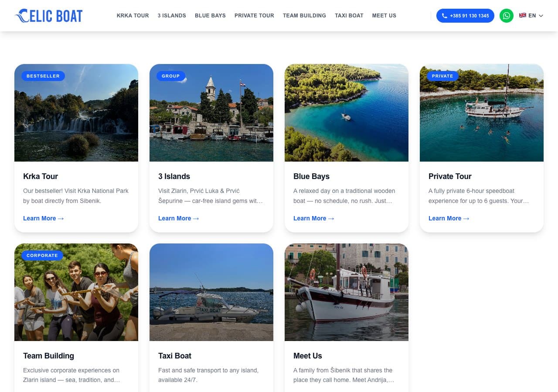Click the UK flag language icon
Screen dimensions: 558x392
pyautogui.click(x=523, y=15)
